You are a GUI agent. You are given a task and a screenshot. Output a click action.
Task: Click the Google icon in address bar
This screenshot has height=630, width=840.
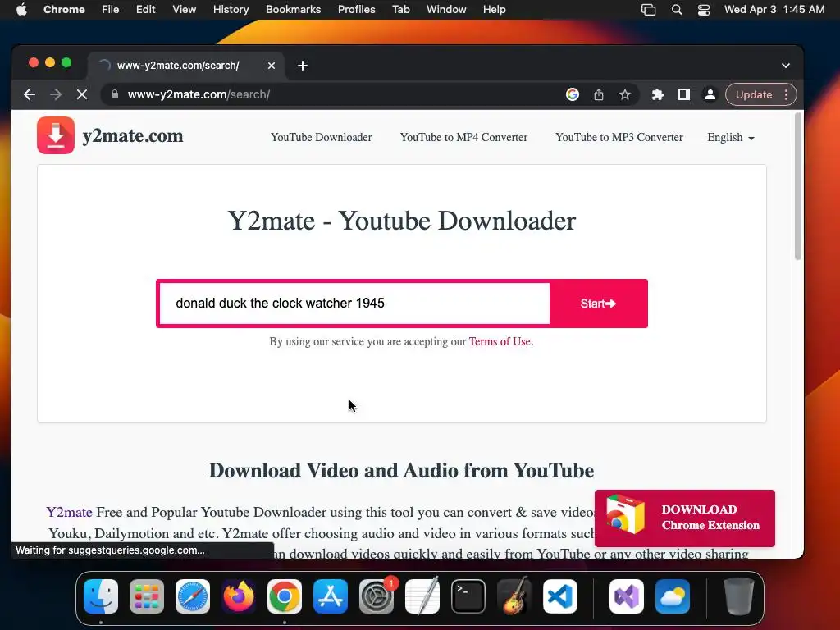pos(572,95)
